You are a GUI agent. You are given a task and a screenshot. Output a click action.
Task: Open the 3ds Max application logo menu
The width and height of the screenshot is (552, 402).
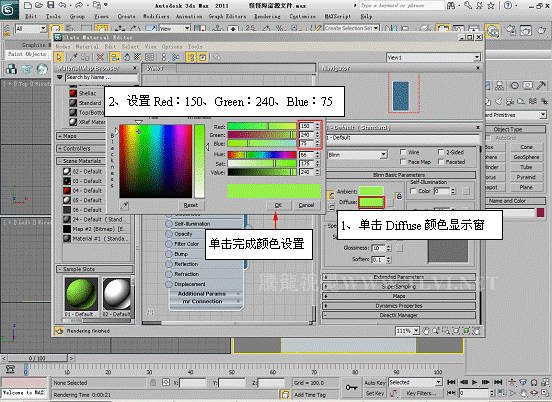click(x=9, y=10)
